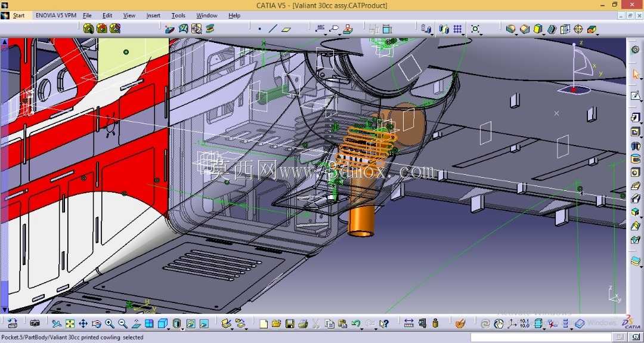644x343 pixels.
Task: Open the Measure Between tool
Action: tap(408, 323)
